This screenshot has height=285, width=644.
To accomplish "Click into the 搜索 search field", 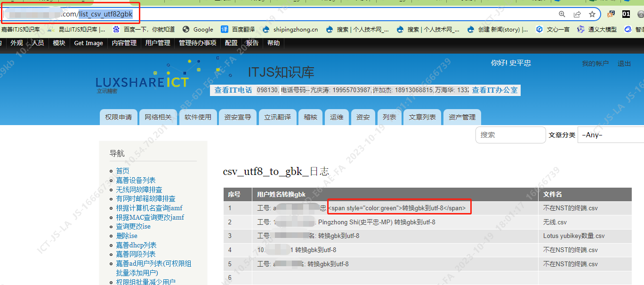I will (510, 135).
